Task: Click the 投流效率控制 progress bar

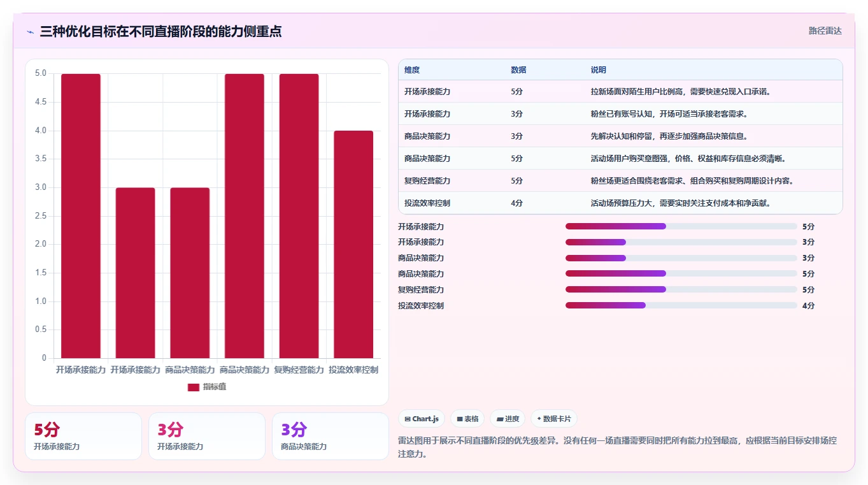Action: click(681, 305)
